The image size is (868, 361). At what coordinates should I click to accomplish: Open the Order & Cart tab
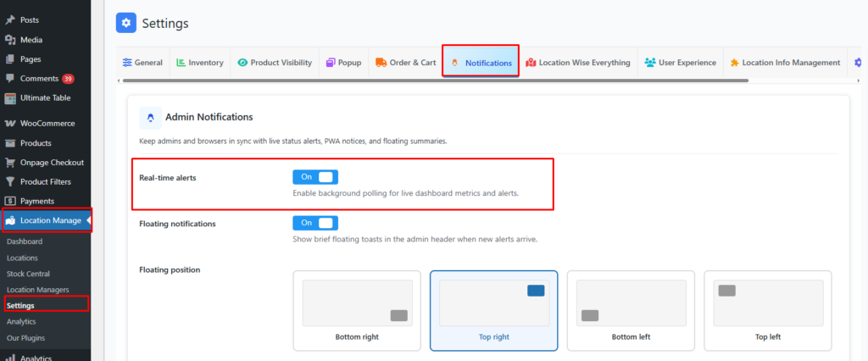pos(405,63)
